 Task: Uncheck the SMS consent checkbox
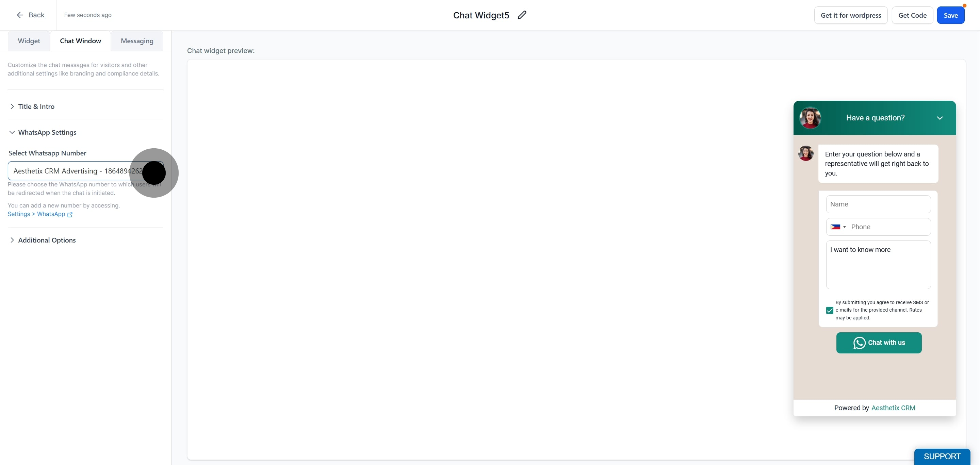point(830,310)
